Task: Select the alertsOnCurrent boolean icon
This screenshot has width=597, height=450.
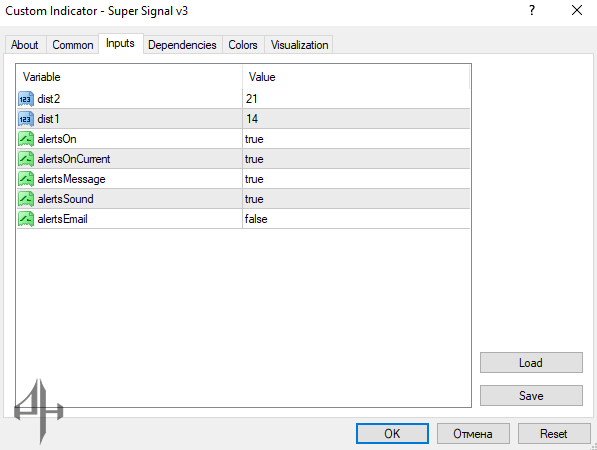Action: click(x=26, y=159)
